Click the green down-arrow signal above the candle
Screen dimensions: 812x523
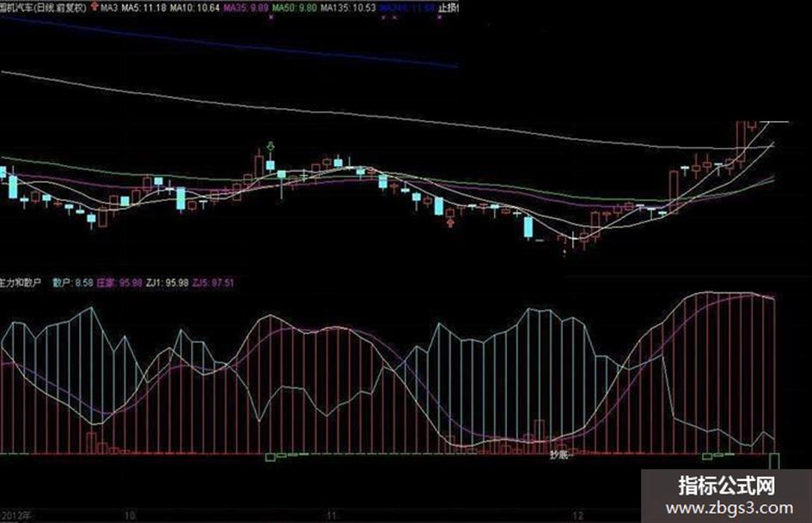[270, 146]
